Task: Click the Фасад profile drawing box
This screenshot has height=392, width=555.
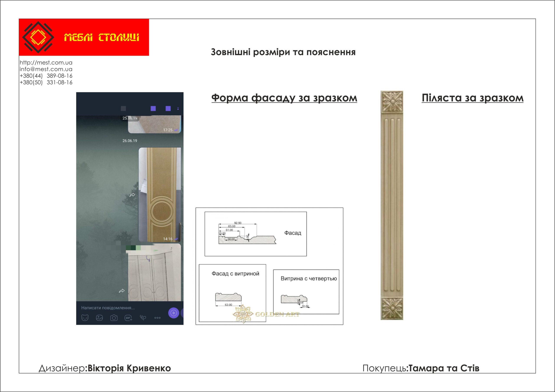Action: pyautogui.click(x=256, y=234)
